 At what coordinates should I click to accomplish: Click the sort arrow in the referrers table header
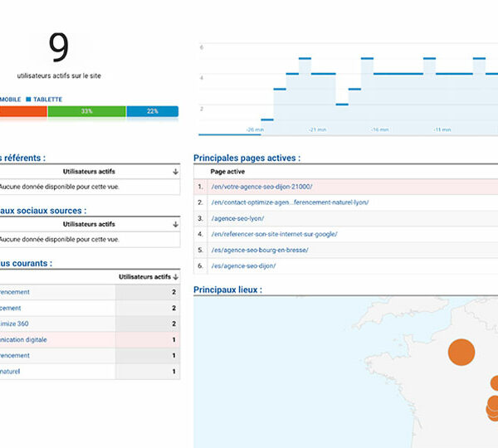tap(175, 172)
